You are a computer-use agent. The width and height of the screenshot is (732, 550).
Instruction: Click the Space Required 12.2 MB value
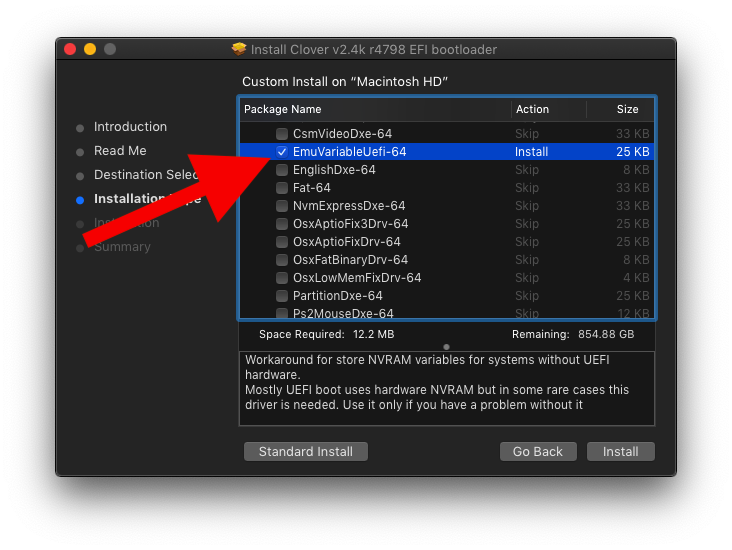373,334
